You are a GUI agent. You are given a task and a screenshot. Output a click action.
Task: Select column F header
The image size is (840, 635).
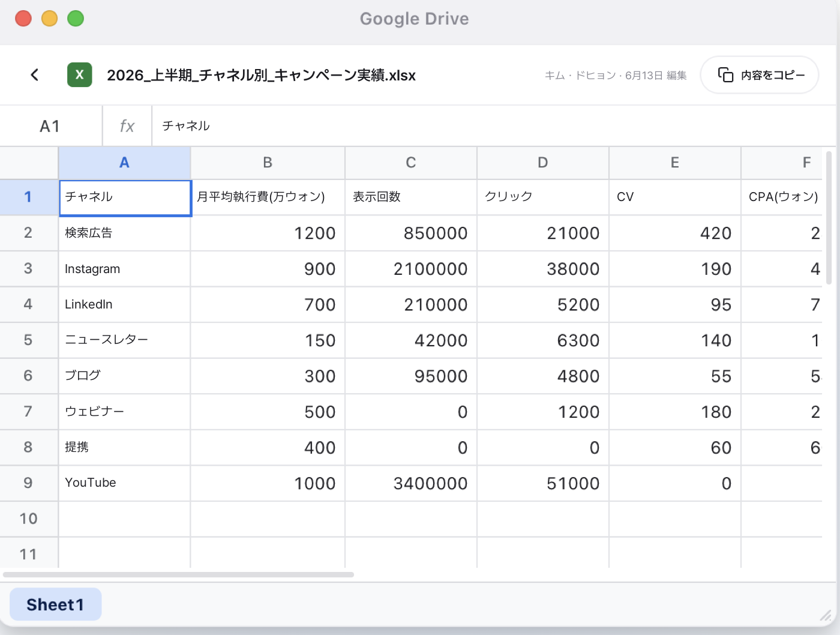coord(782,163)
